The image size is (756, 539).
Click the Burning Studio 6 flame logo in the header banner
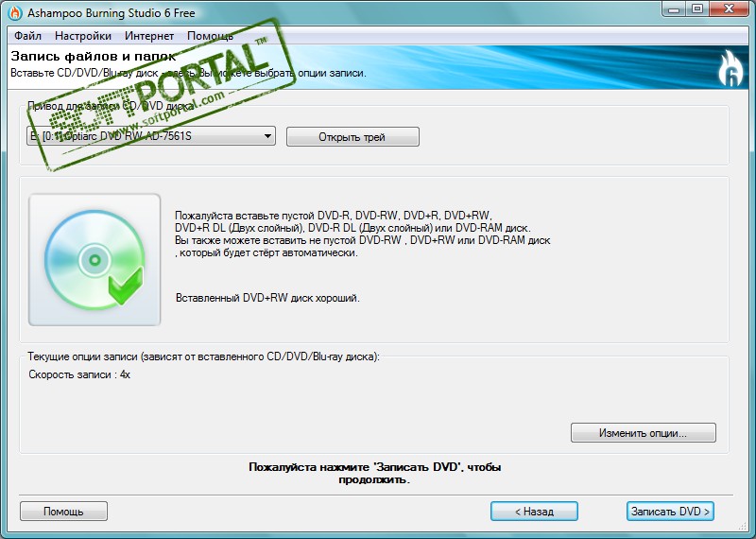(730, 68)
